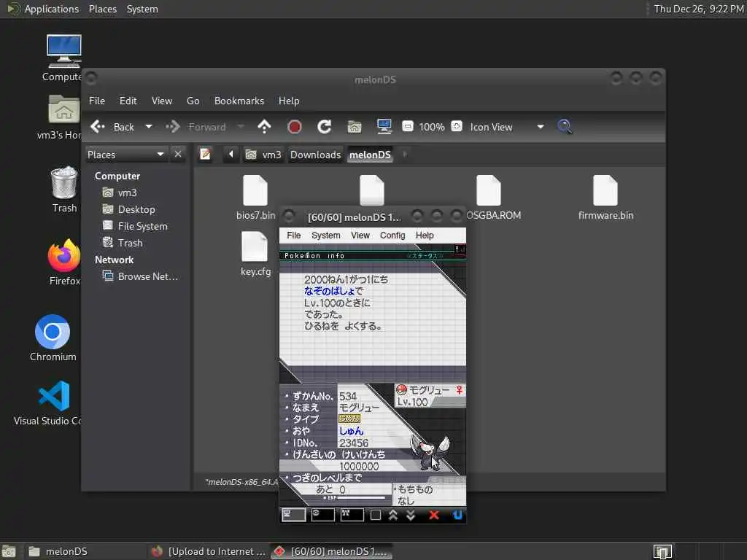Navigate to Downloads in the path bar

tap(315, 155)
